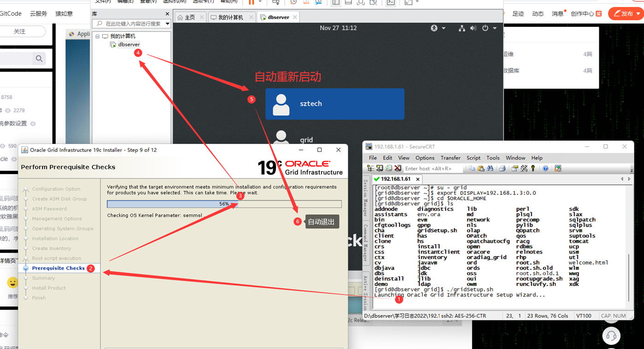
Task: Click the Print icon in SecureCRT toolbar
Action: tap(502, 168)
